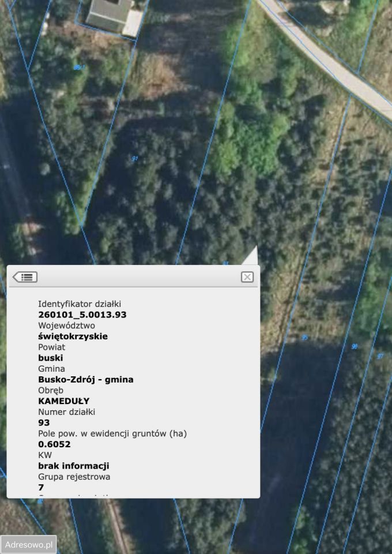
Task: Click the Adresowo.pl label
Action: 29,544
